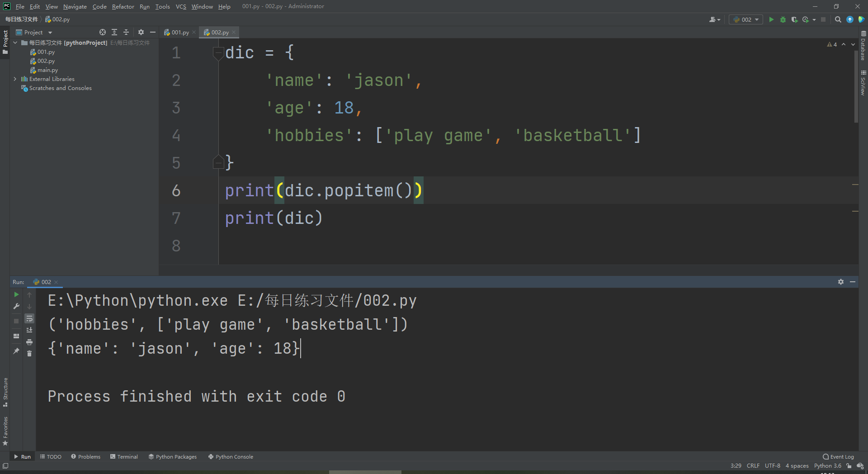Toggle soft-wrap in Run console
868x474 pixels.
pos(29,318)
